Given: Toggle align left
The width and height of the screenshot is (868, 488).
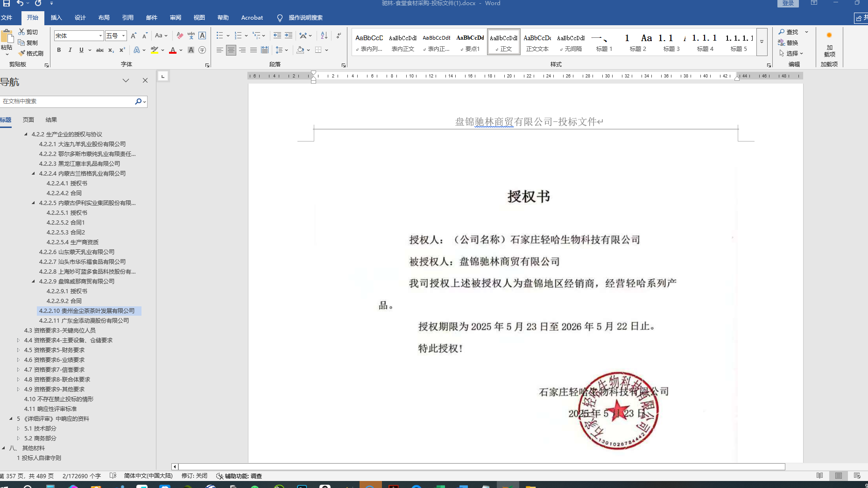Looking at the screenshot, I should (x=220, y=50).
